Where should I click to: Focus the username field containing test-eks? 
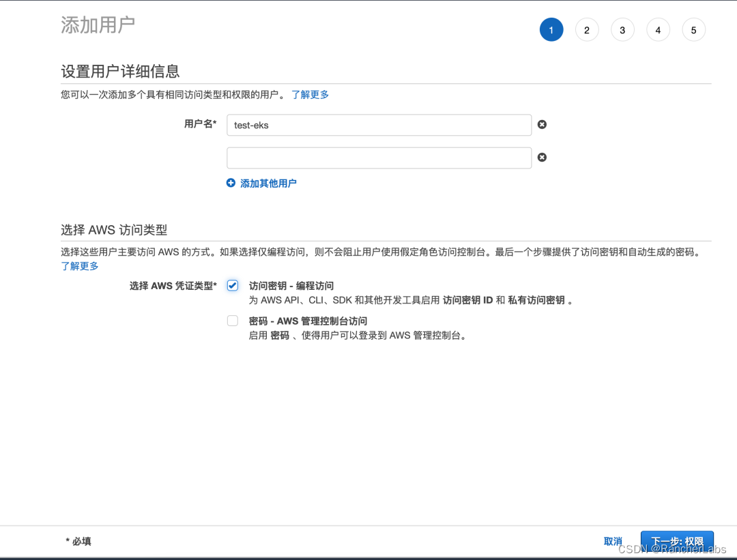tap(379, 125)
